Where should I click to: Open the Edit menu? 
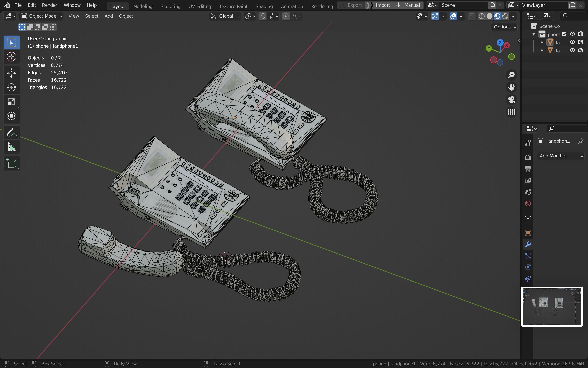pos(32,5)
